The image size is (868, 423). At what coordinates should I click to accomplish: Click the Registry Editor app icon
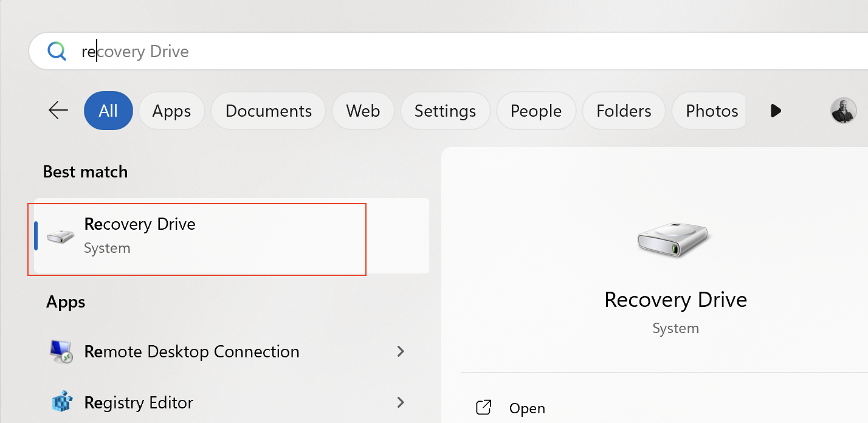pyautogui.click(x=61, y=402)
